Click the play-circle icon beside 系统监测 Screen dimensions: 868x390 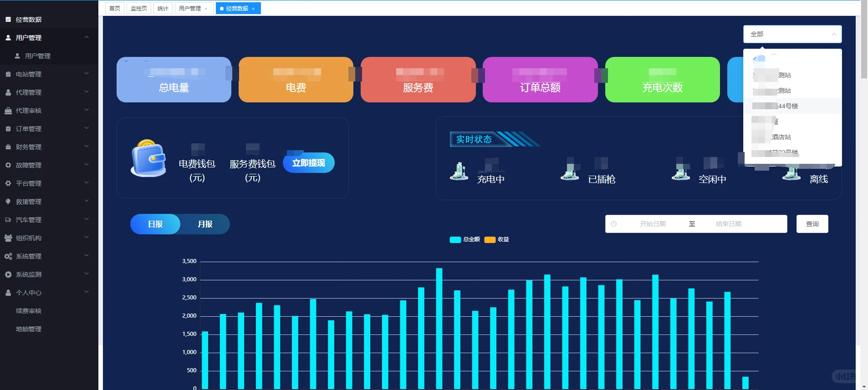click(8, 274)
